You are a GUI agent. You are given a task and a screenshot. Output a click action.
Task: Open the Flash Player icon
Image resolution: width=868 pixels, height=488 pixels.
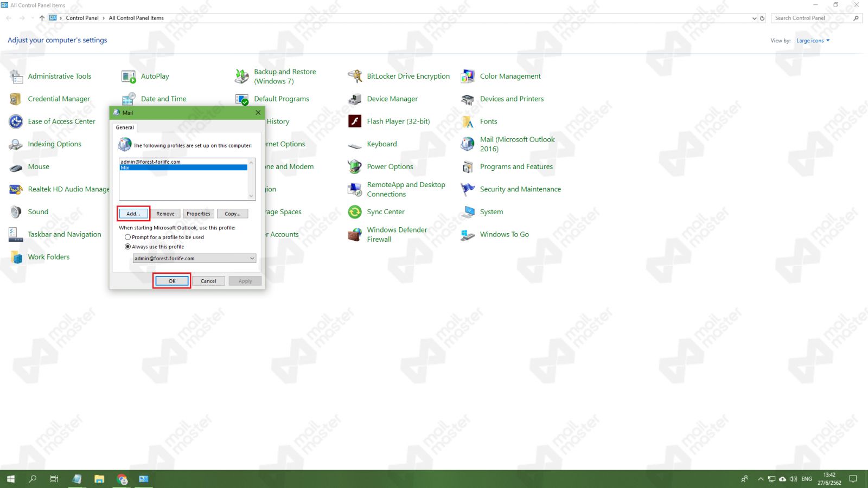pyautogui.click(x=355, y=121)
